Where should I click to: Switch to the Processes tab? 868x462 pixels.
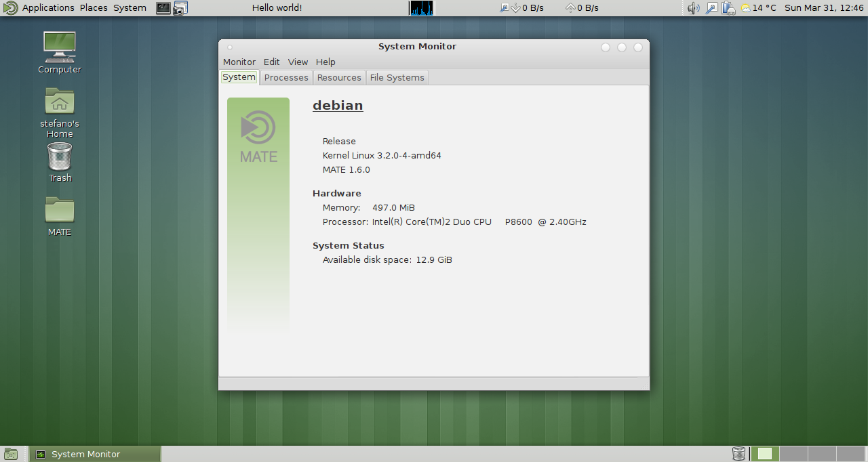(x=286, y=77)
